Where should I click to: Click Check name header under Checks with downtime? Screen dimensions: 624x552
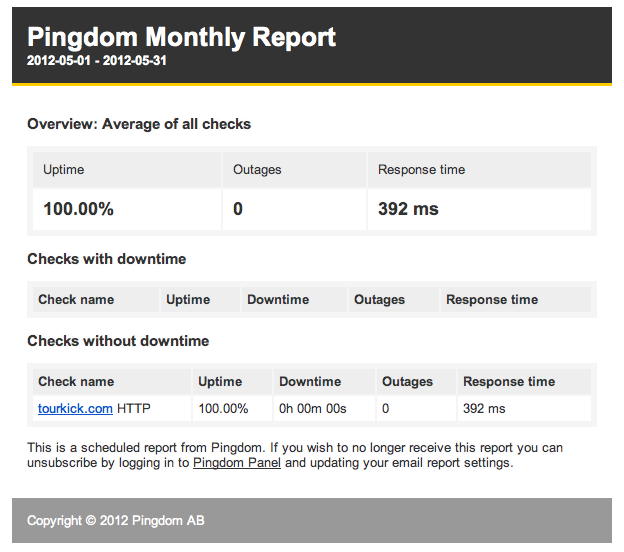(96, 299)
